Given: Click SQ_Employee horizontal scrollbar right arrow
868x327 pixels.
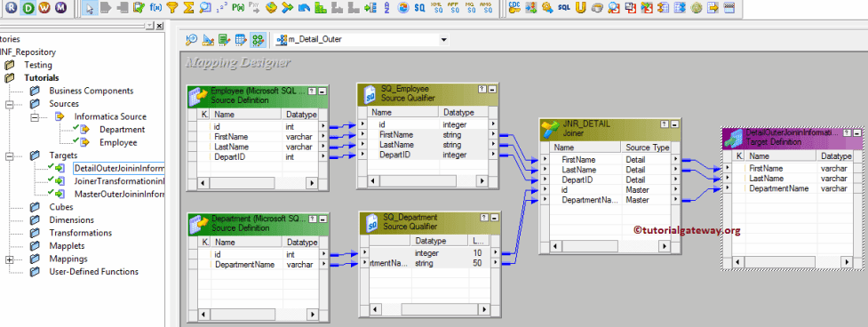Looking at the screenshot, I should pos(482,180).
